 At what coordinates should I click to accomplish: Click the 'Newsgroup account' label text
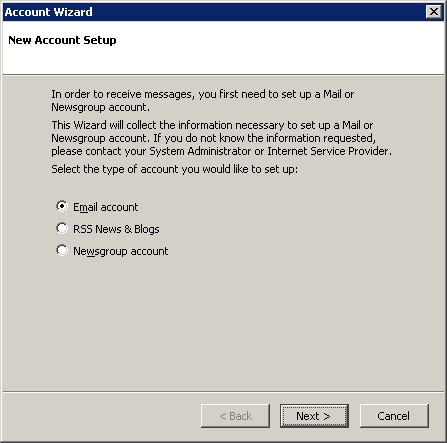(120, 251)
